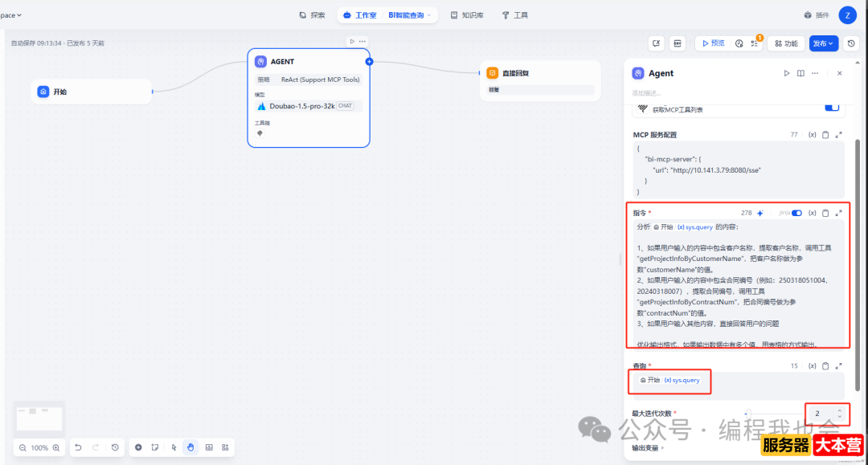Toggle 获取MCP工具列表 tool switch

[832, 108]
